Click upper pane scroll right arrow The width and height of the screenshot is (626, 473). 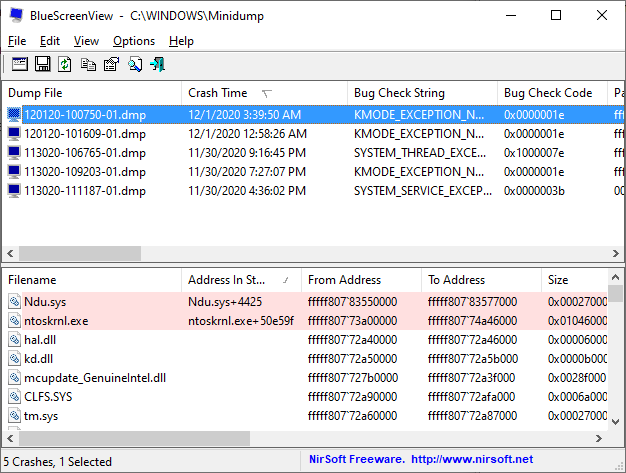tap(616, 253)
